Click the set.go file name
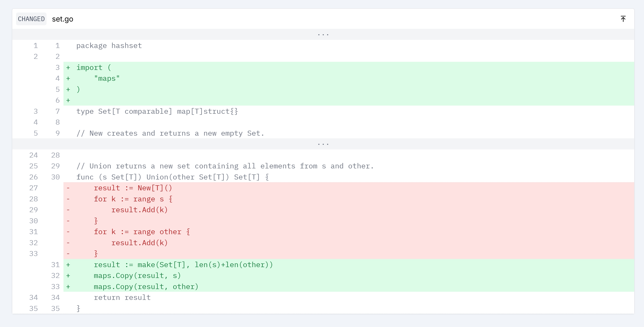 (62, 19)
